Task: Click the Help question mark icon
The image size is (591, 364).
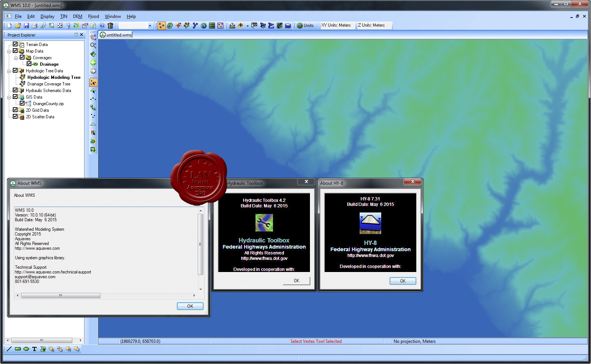Action: click(x=102, y=26)
